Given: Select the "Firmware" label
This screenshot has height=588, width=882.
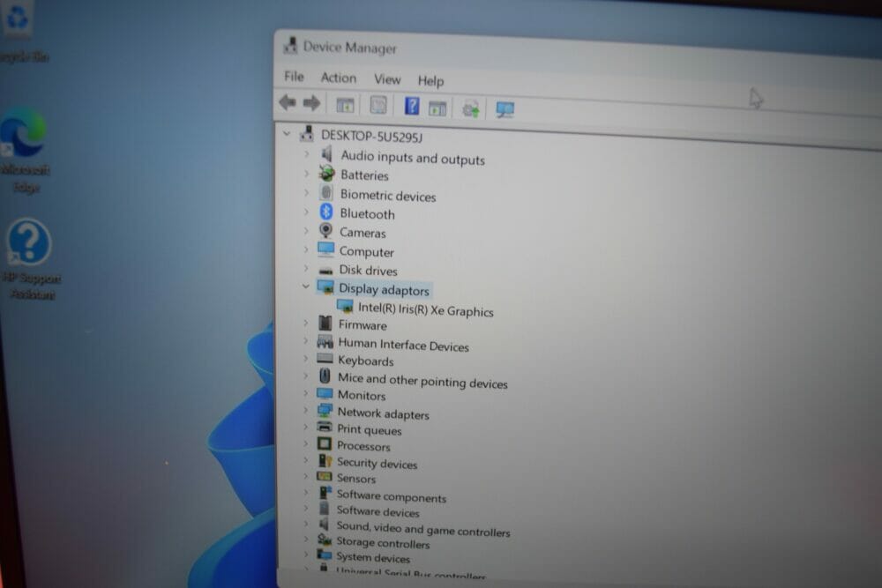Looking at the screenshot, I should (363, 325).
